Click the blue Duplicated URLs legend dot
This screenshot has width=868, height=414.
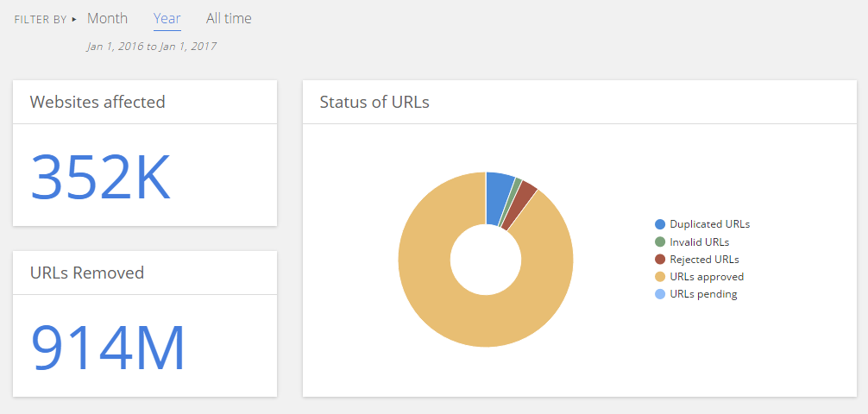660,224
